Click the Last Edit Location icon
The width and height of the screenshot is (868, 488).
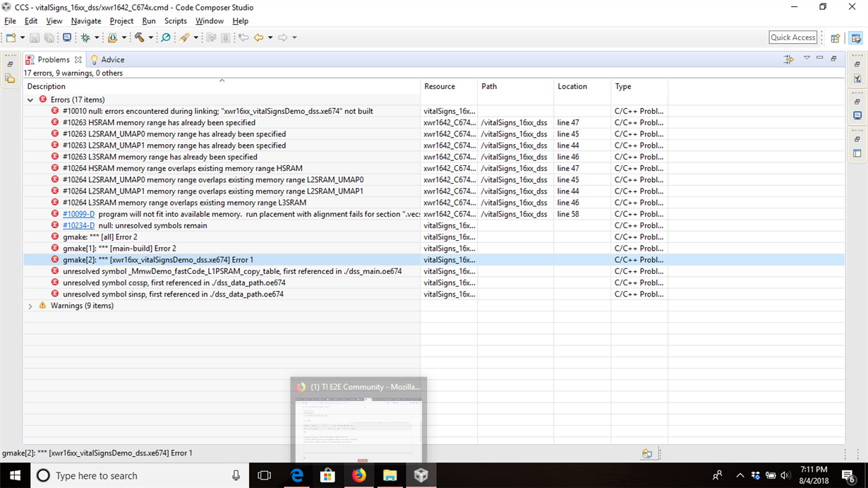point(243,37)
